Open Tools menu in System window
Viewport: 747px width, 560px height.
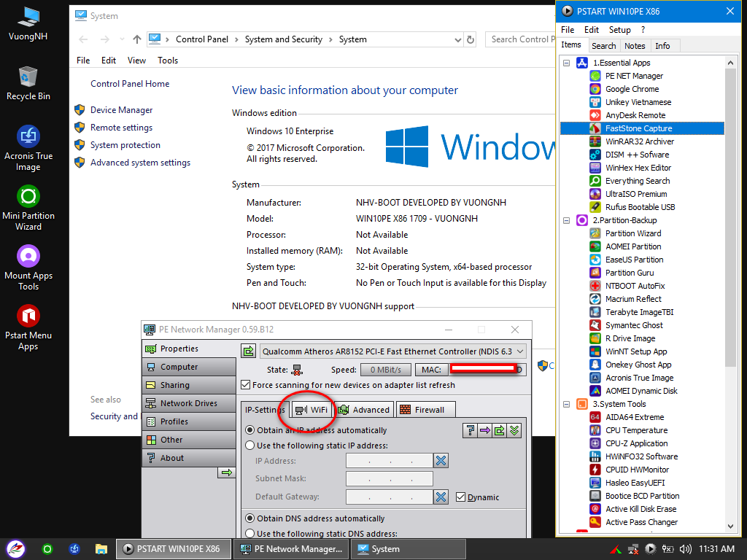tap(168, 61)
